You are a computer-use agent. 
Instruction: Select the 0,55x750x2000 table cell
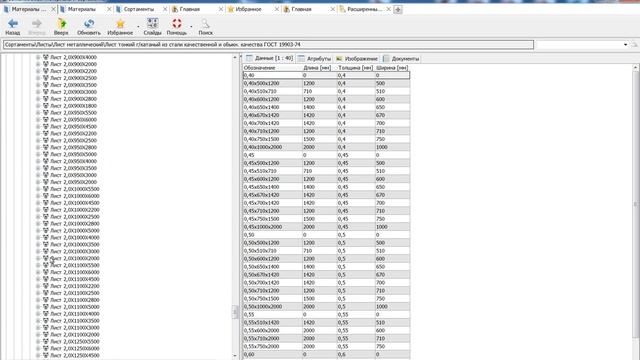tap(273, 346)
